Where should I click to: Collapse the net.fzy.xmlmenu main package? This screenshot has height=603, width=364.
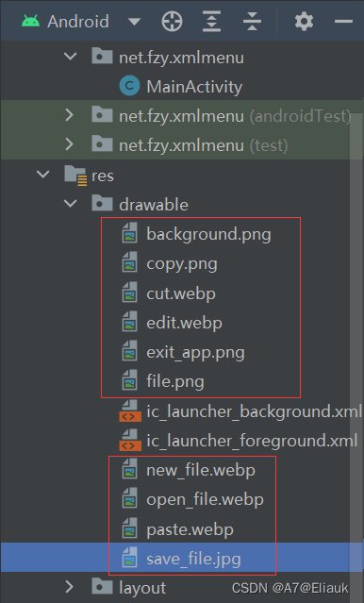[70, 57]
